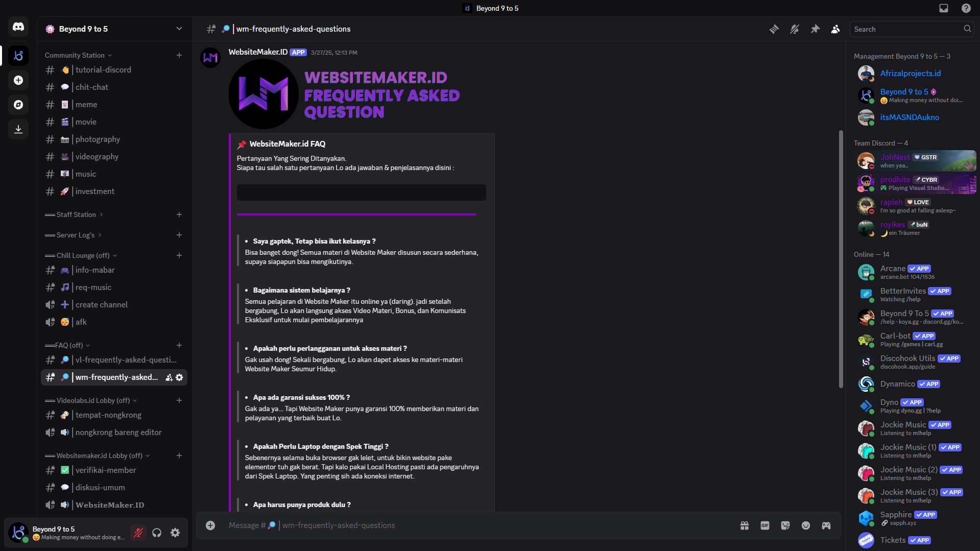Collapse Websitemaker.id Lobby (off) category
Image resolution: width=980 pixels, height=551 pixels.
point(97,456)
